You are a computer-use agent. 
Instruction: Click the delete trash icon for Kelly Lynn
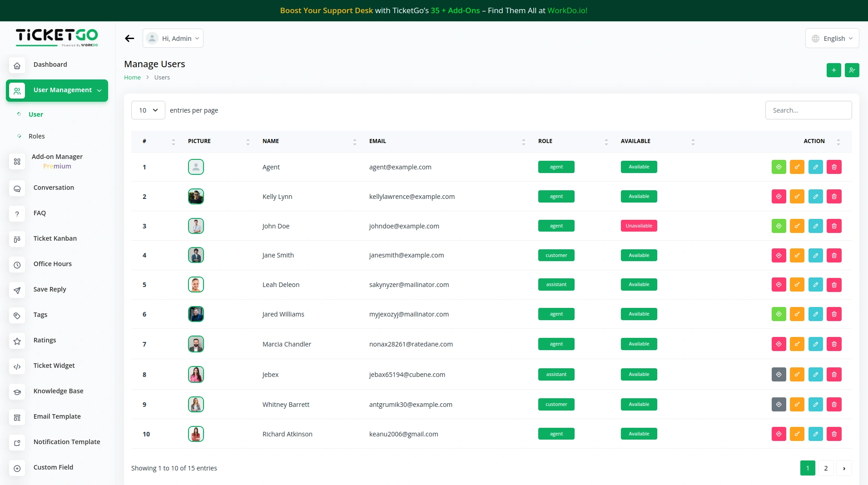(834, 197)
